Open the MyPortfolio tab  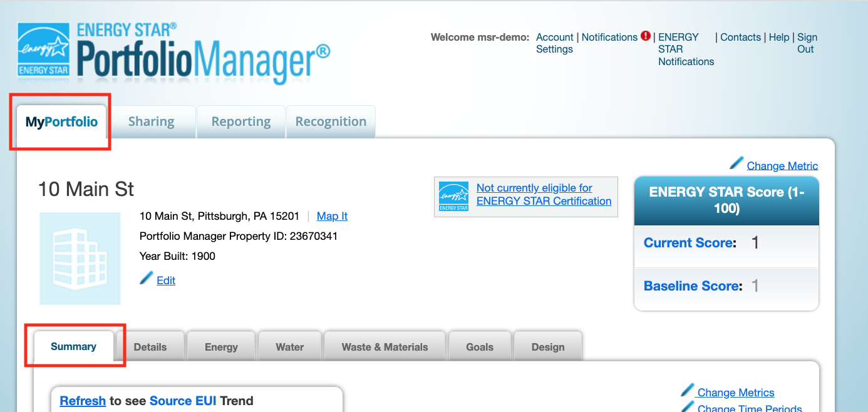click(x=61, y=121)
